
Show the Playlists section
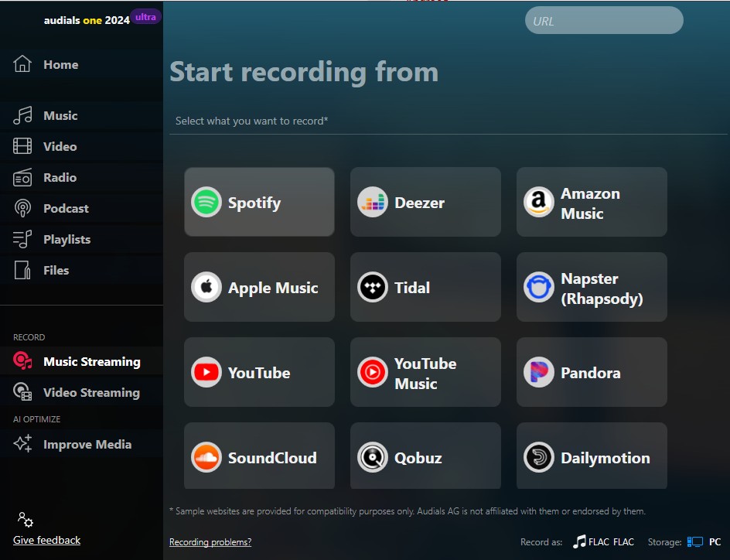pos(81,239)
